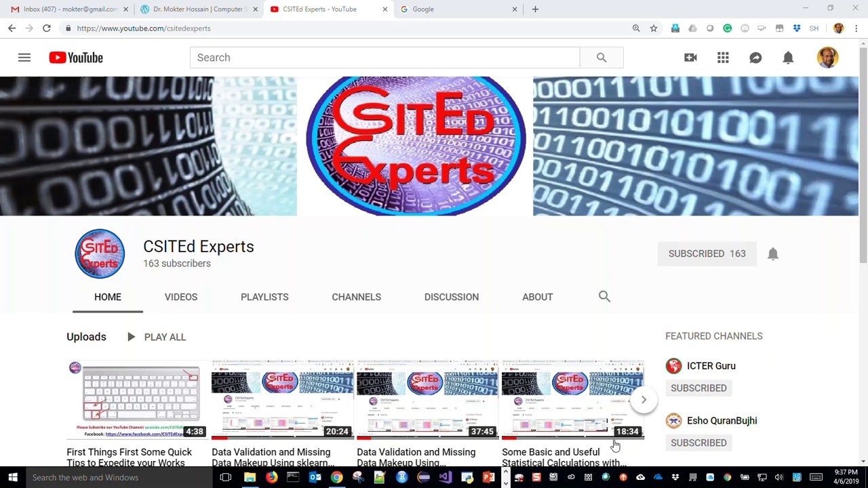
Task: Switch to Dr. Mokter Hossain tab
Action: pyautogui.click(x=198, y=9)
